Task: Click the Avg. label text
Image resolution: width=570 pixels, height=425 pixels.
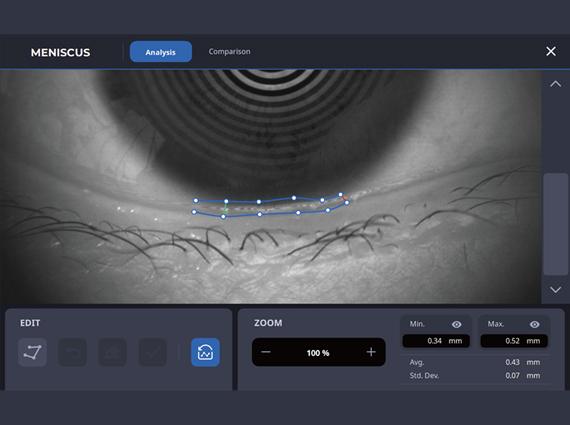Action: [x=417, y=362]
